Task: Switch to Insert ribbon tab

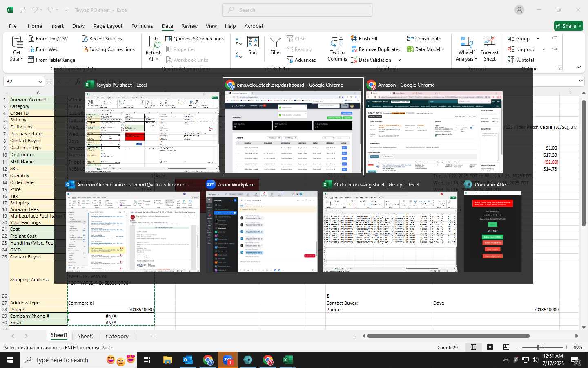Action: tap(57, 26)
